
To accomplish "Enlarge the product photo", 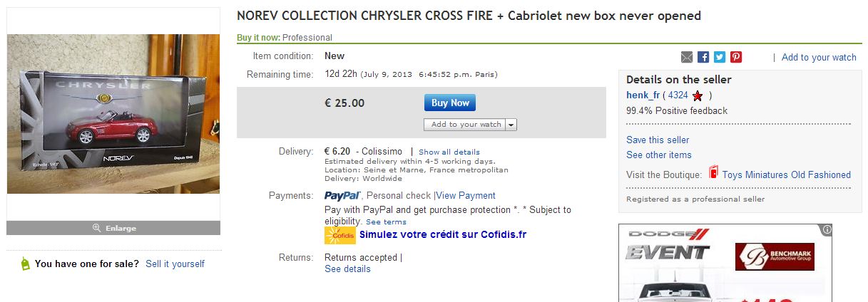I will (x=113, y=229).
